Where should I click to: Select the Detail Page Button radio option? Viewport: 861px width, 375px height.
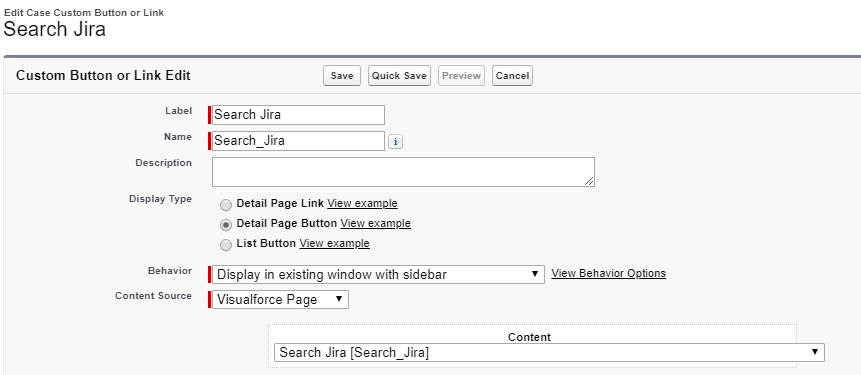point(226,225)
